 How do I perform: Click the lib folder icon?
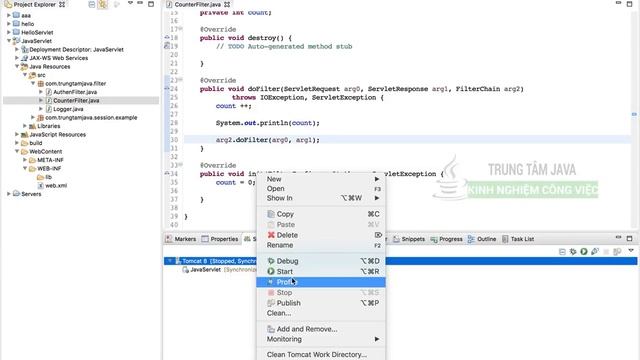pos(40,177)
